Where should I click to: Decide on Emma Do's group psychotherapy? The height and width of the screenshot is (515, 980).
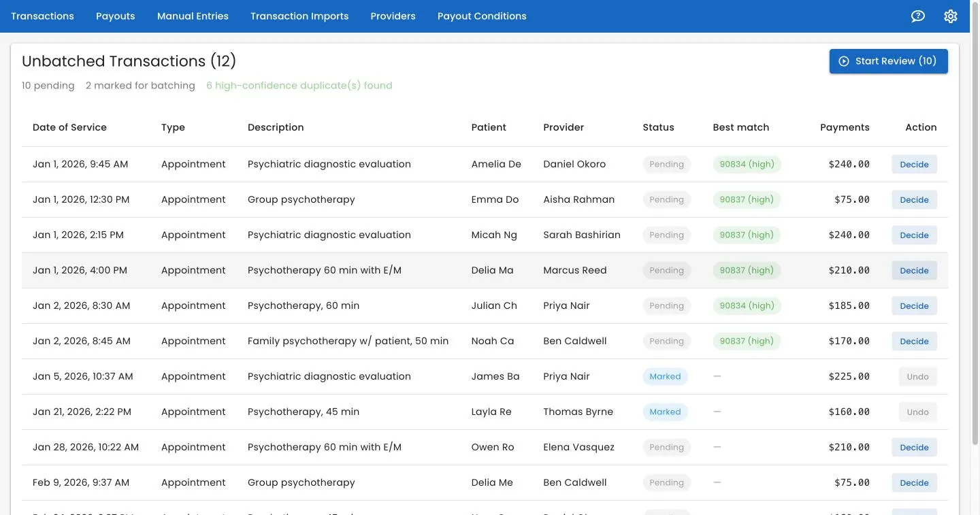click(x=914, y=200)
